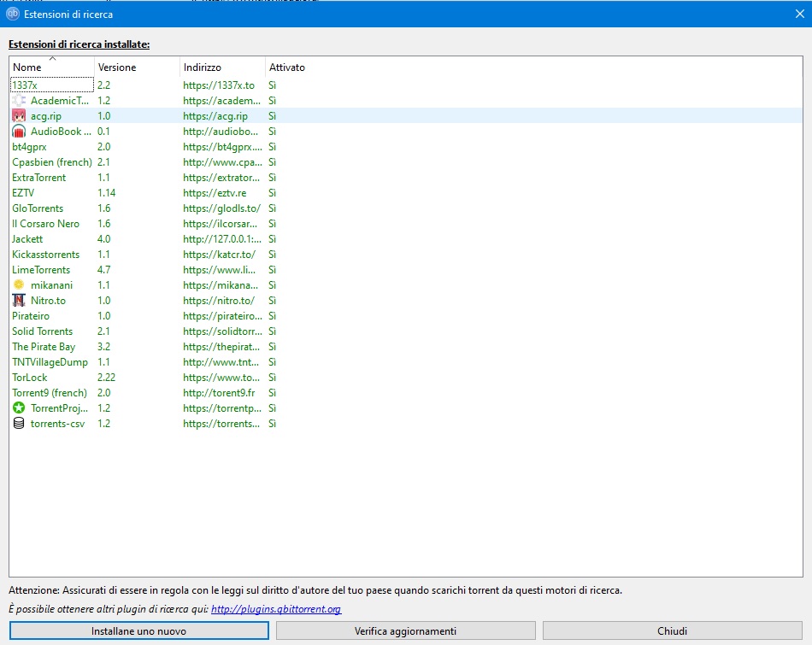Click version 3.2 in The Pirate Bay row
This screenshot has width=812, height=645.
(x=104, y=347)
